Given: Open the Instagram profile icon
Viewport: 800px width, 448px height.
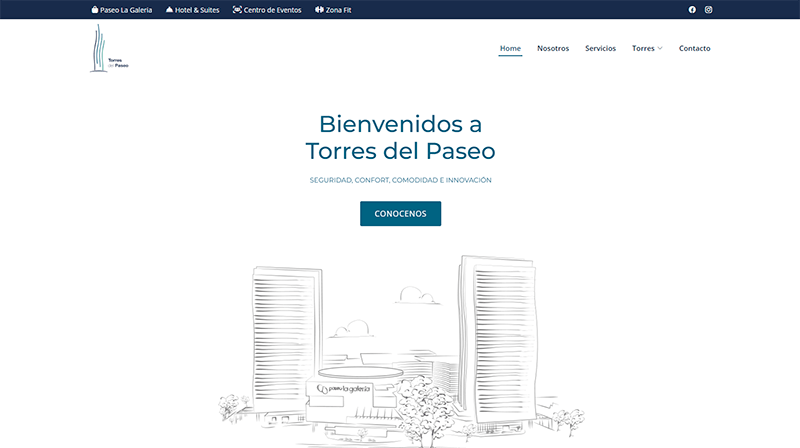Looking at the screenshot, I should pyautogui.click(x=708, y=10).
